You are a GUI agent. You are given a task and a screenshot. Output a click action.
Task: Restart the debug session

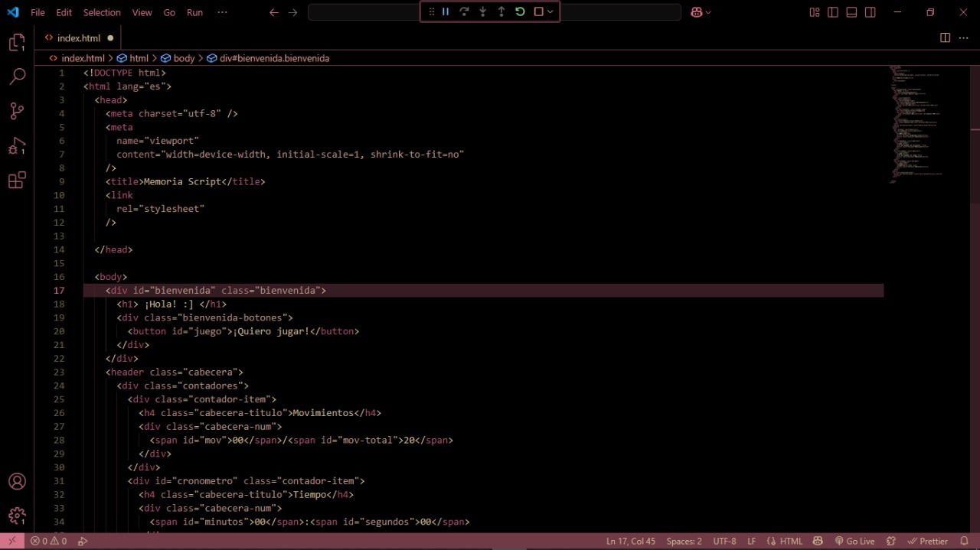(520, 11)
